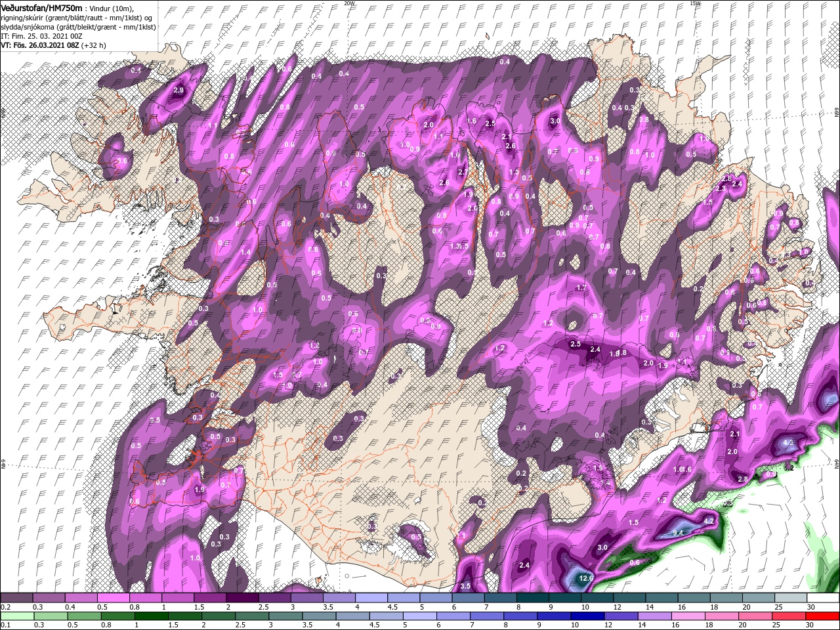Click the 'VT: Fös. 26.03.2021 08Z (+32 h)' line

pyautogui.click(x=54, y=45)
